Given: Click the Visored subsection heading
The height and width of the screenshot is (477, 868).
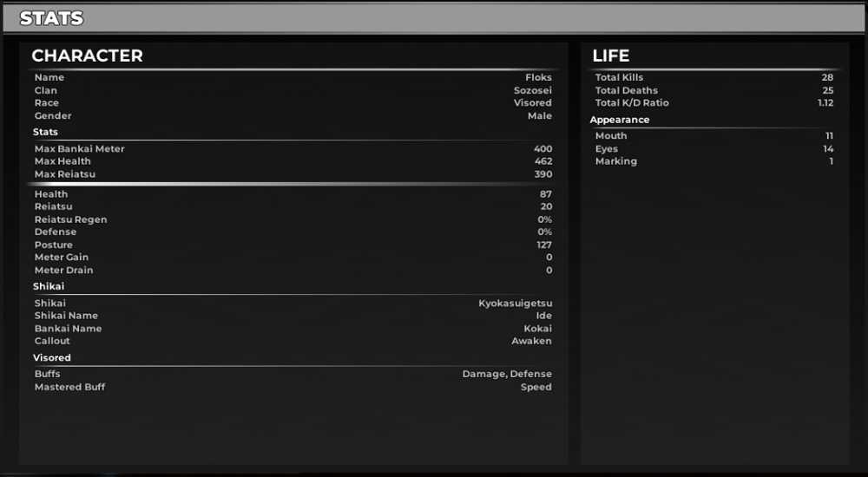Looking at the screenshot, I should 51,358.
